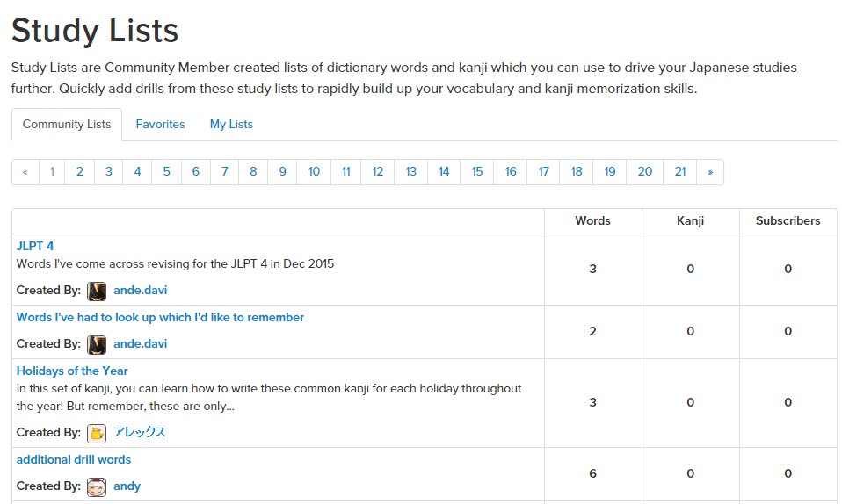Screen dimensions: 842x504
Task: Go to page 7
Action: (x=224, y=172)
